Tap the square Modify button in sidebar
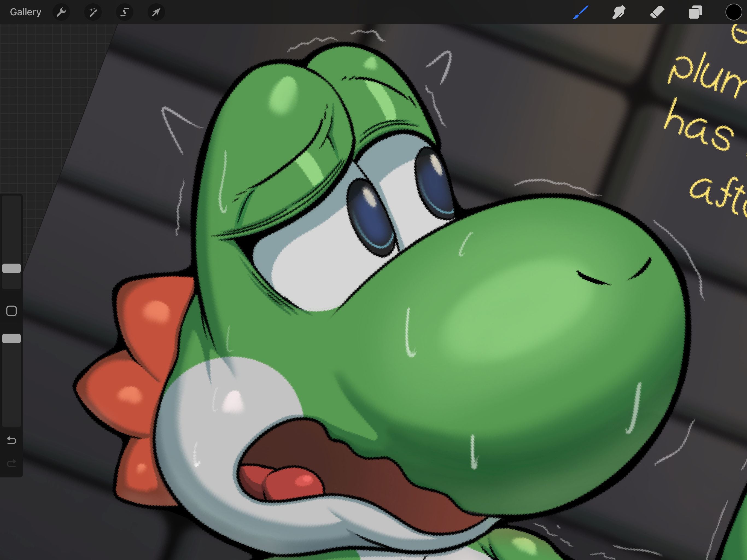 (11, 311)
